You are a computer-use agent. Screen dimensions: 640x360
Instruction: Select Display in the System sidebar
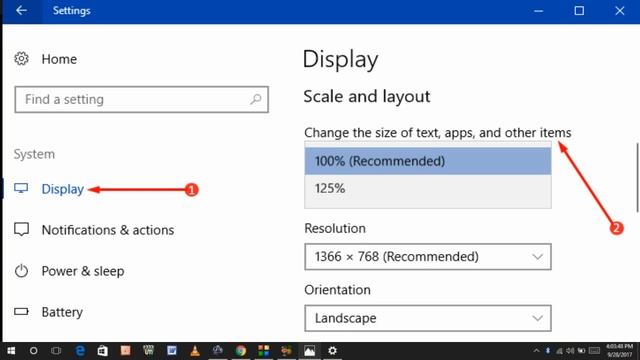tap(62, 189)
